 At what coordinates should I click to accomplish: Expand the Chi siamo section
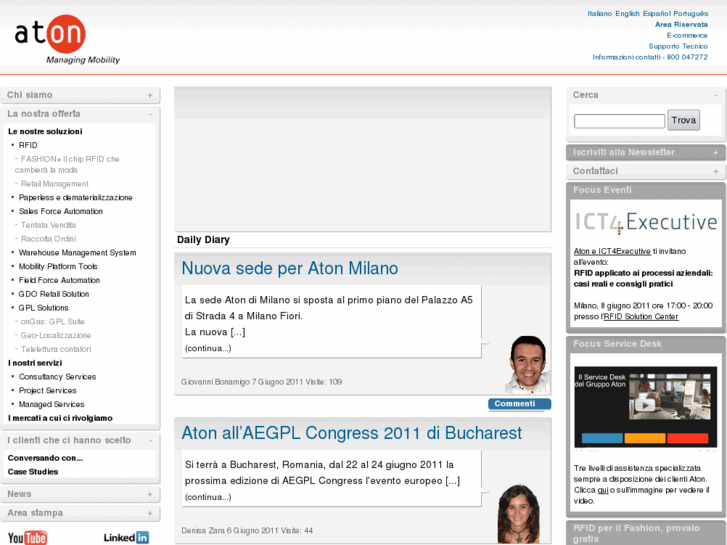(150, 95)
